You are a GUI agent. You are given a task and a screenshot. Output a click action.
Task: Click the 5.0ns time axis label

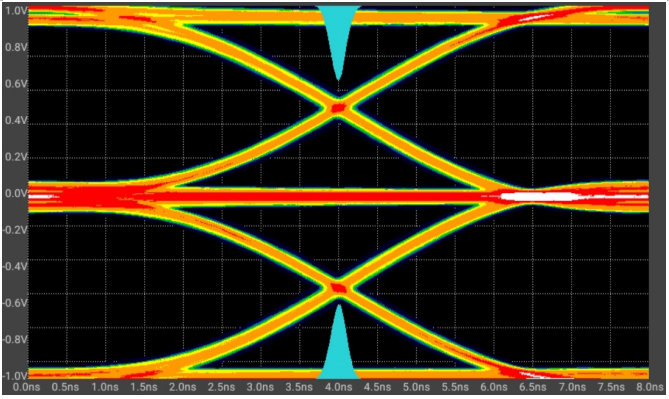416,387
